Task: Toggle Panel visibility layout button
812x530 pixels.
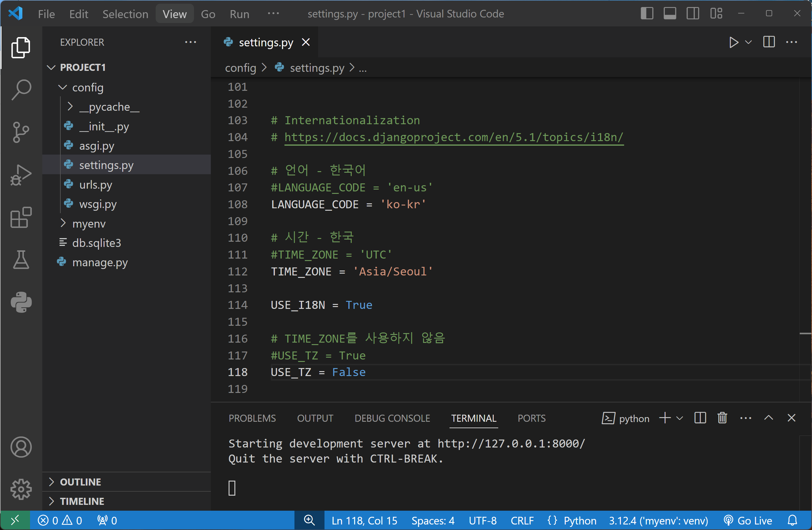Action: [670, 14]
